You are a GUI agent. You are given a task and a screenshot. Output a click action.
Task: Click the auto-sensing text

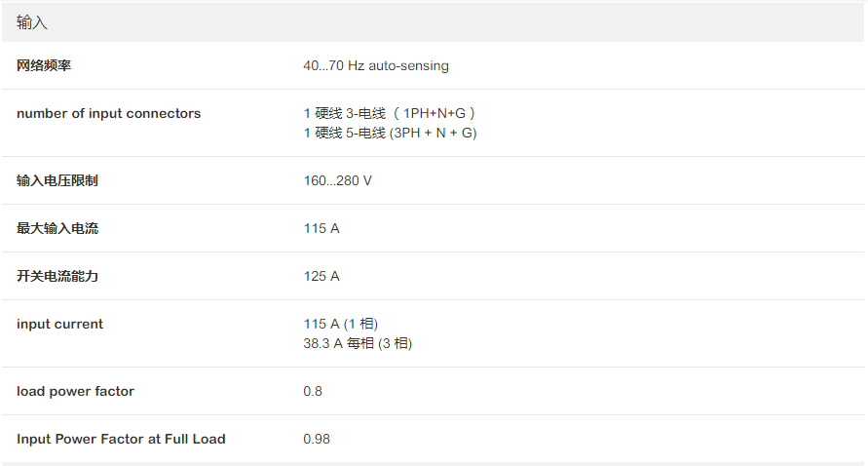(412, 66)
